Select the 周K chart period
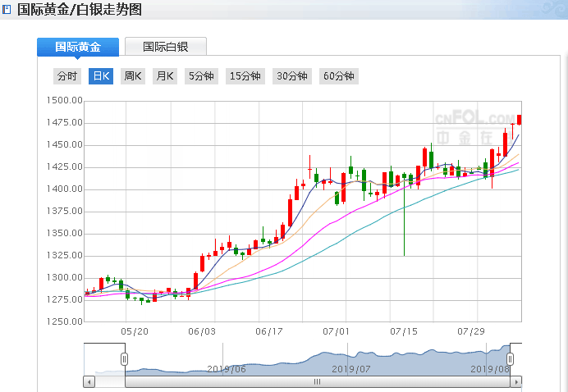The height and width of the screenshot is (392, 568). (133, 76)
